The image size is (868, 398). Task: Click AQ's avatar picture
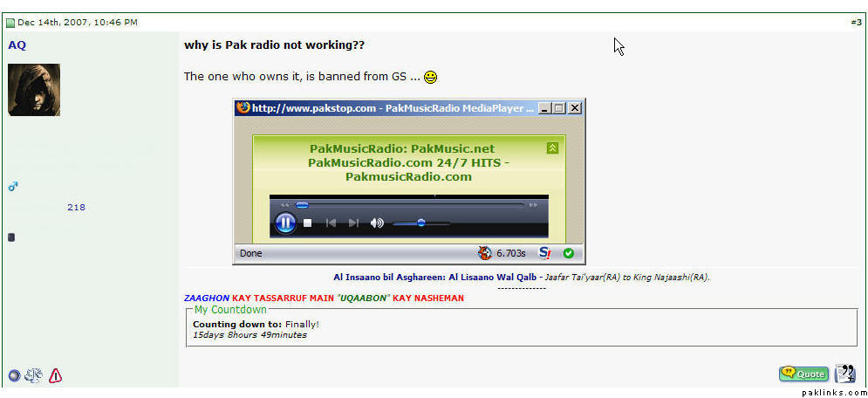(34, 90)
